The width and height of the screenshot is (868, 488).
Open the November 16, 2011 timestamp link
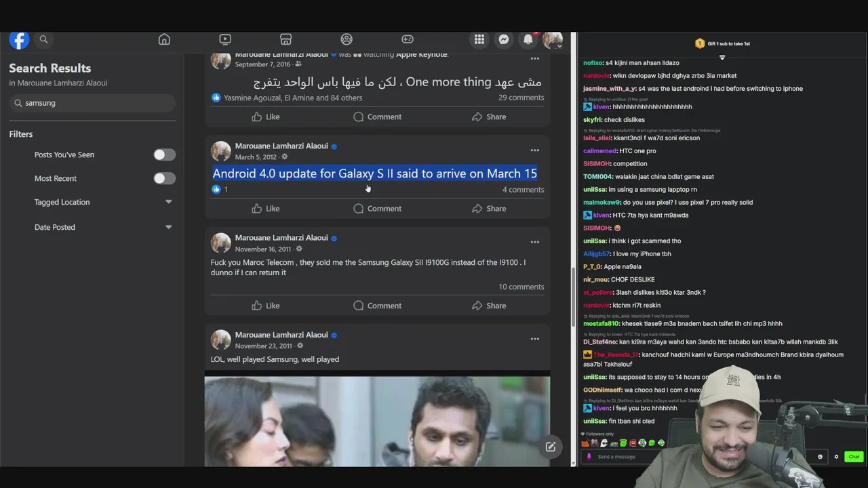pyautogui.click(x=262, y=249)
